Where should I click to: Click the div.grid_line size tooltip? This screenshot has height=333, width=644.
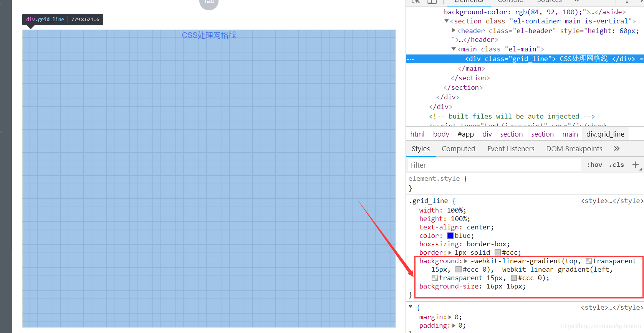[x=63, y=20]
